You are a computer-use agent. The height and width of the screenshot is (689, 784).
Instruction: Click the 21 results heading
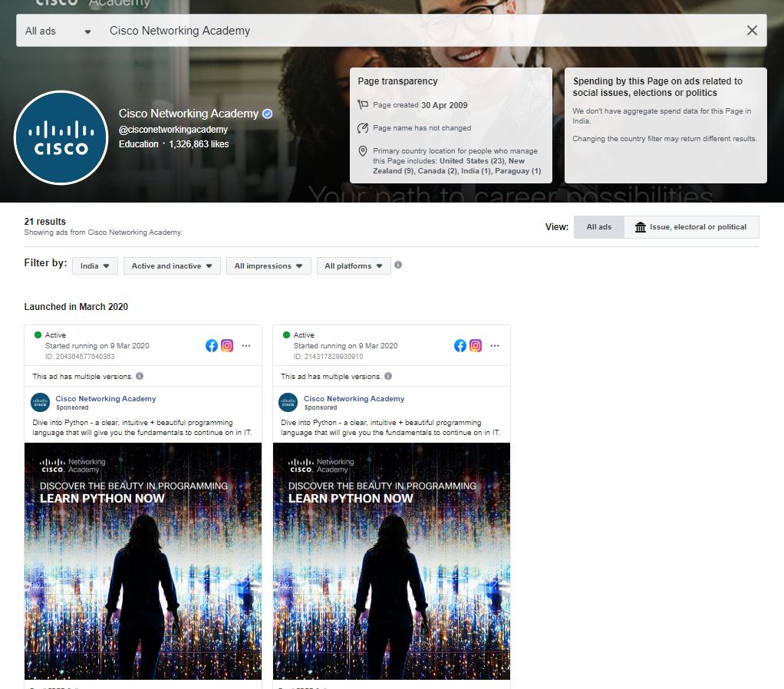pyautogui.click(x=45, y=222)
